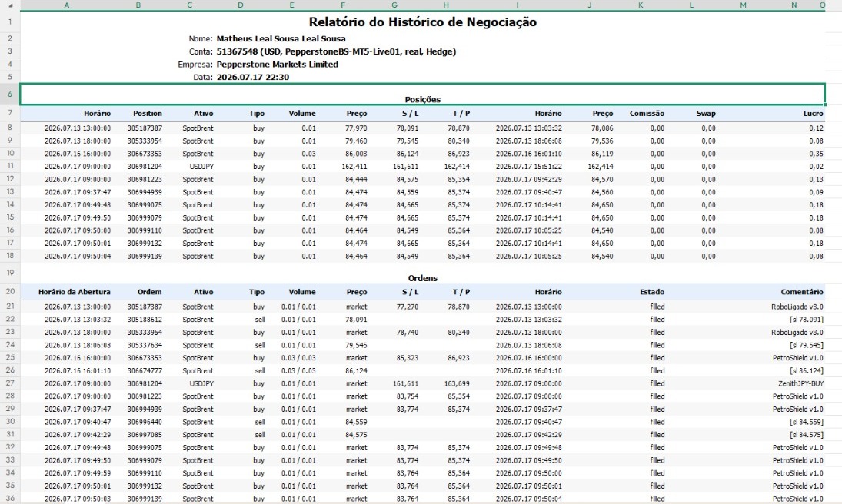
Task: Click the select-all corner triangle
Action: pyautogui.click(x=10, y=5)
